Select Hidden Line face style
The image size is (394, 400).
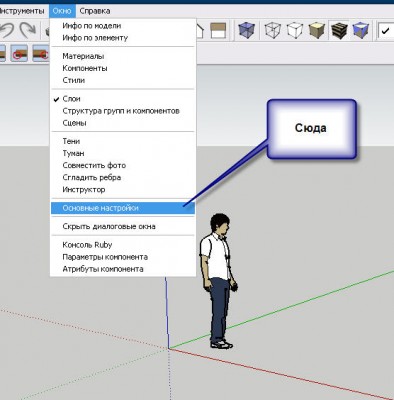pos(295,30)
